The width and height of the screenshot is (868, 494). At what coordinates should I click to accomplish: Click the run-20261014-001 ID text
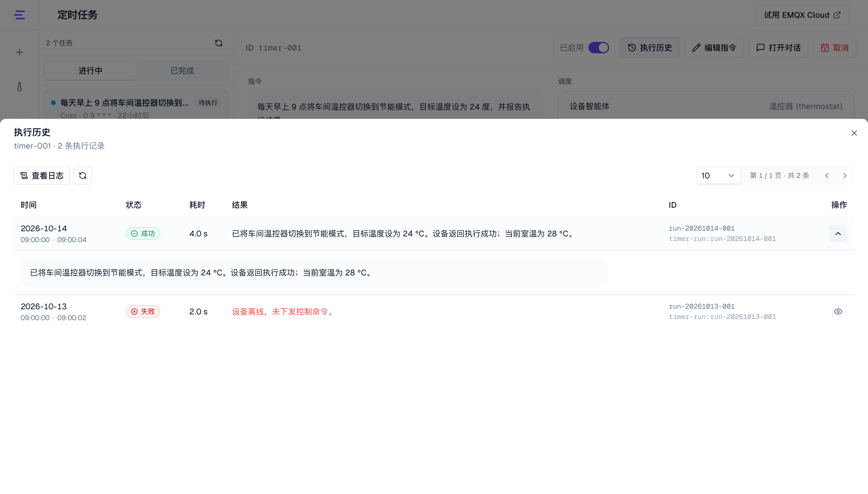point(701,228)
